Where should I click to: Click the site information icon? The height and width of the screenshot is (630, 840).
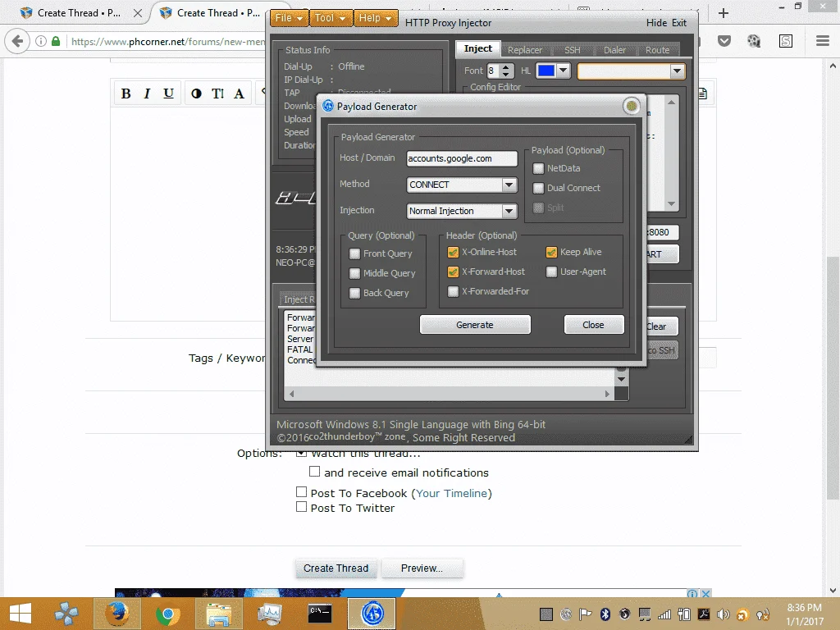pos(41,41)
